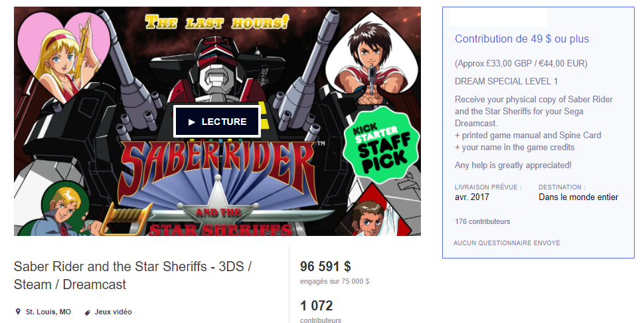The width and height of the screenshot is (644, 323).
Task: Click the location pin icon near St. Louis
Action: point(18,312)
